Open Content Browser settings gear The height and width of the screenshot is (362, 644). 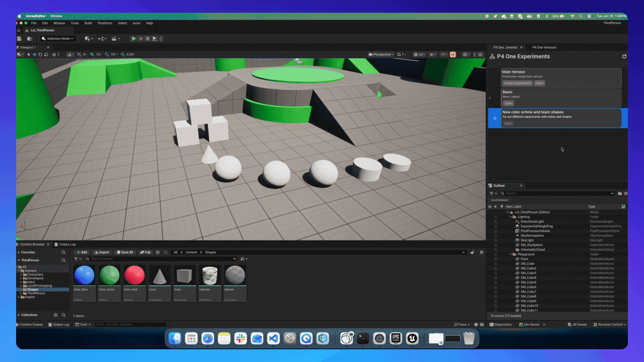click(482, 252)
